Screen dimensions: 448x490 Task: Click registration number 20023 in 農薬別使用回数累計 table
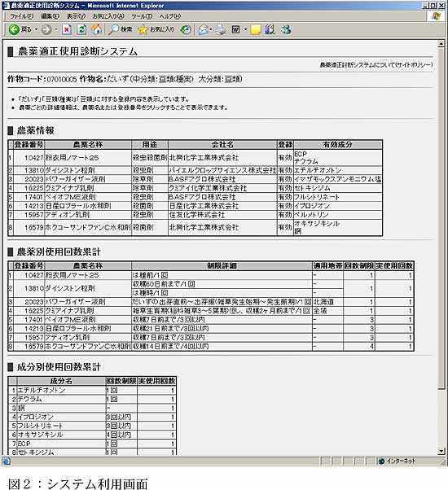point(33,302)
